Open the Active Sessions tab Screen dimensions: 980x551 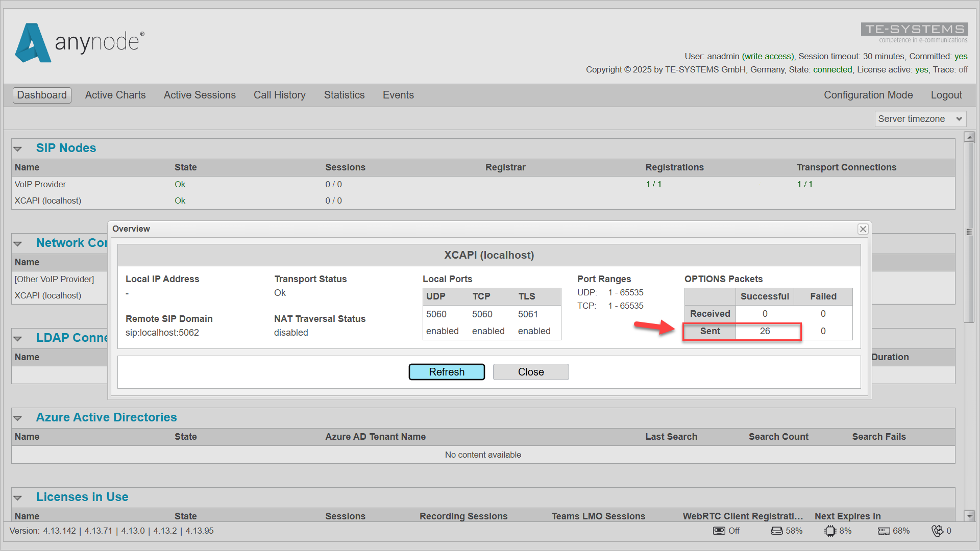[x=200, y=95]
